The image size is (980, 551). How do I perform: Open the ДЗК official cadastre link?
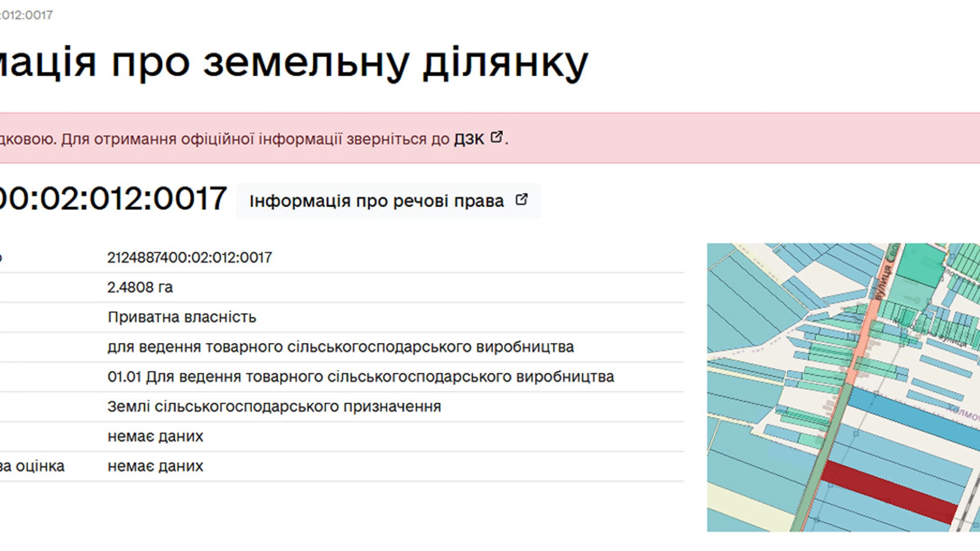coord(469,139)
